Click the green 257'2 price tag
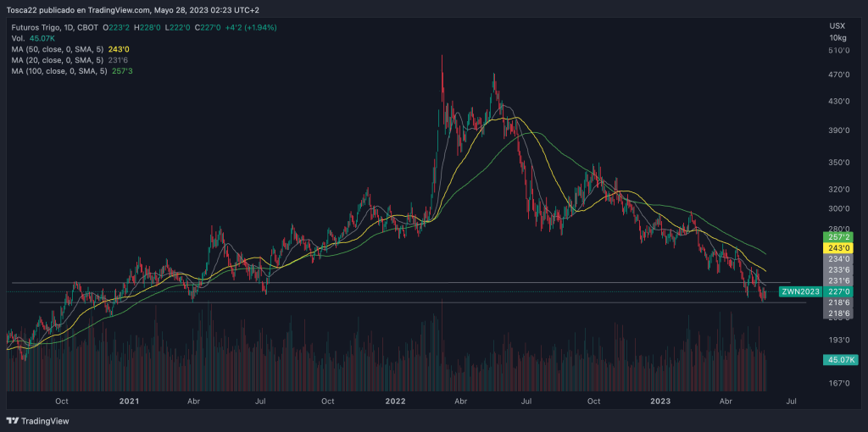Image resolution: width=868 pixels, height=432 pixels. (837, 236)
